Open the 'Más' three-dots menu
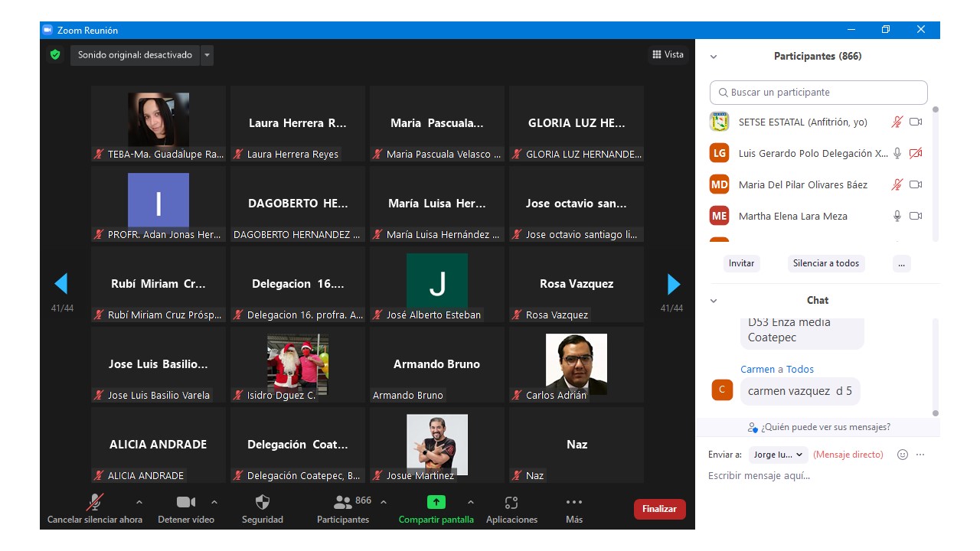 pyautogui.click(x=574, y=509)
